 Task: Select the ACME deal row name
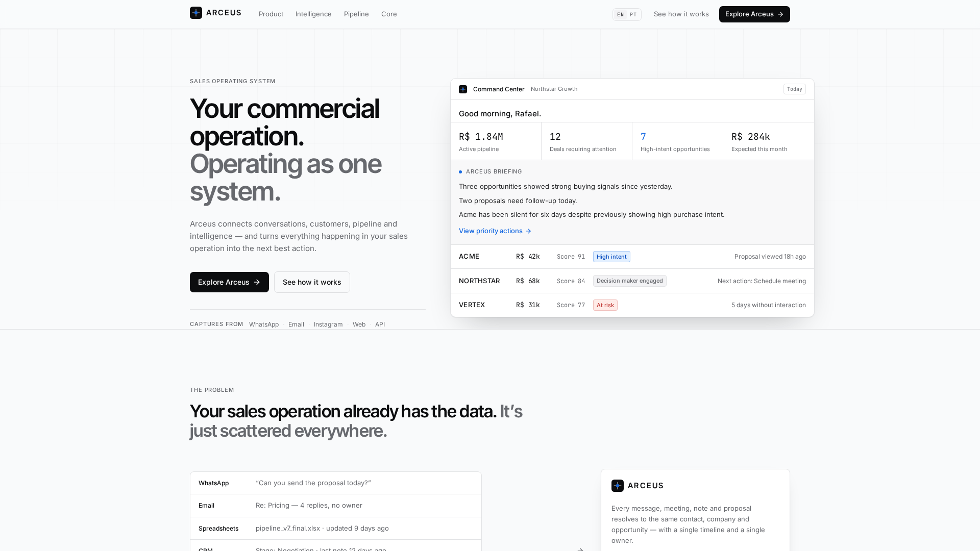(469, 257)
